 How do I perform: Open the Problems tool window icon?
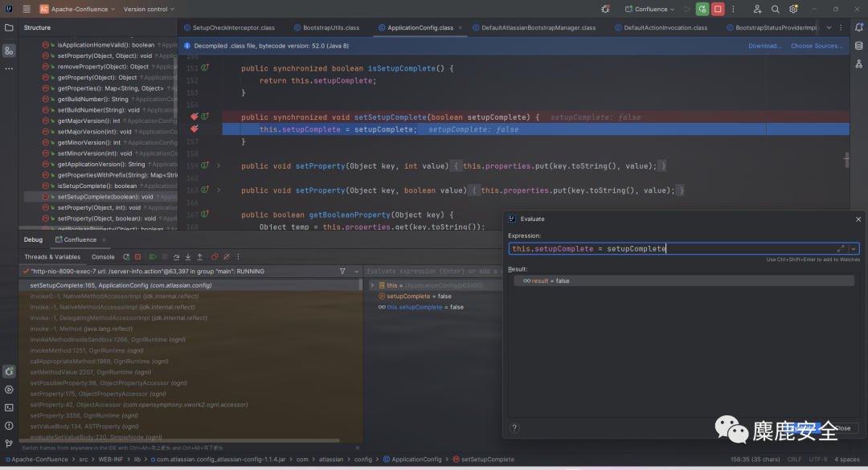pyautogui.click(x=9, y=426)
